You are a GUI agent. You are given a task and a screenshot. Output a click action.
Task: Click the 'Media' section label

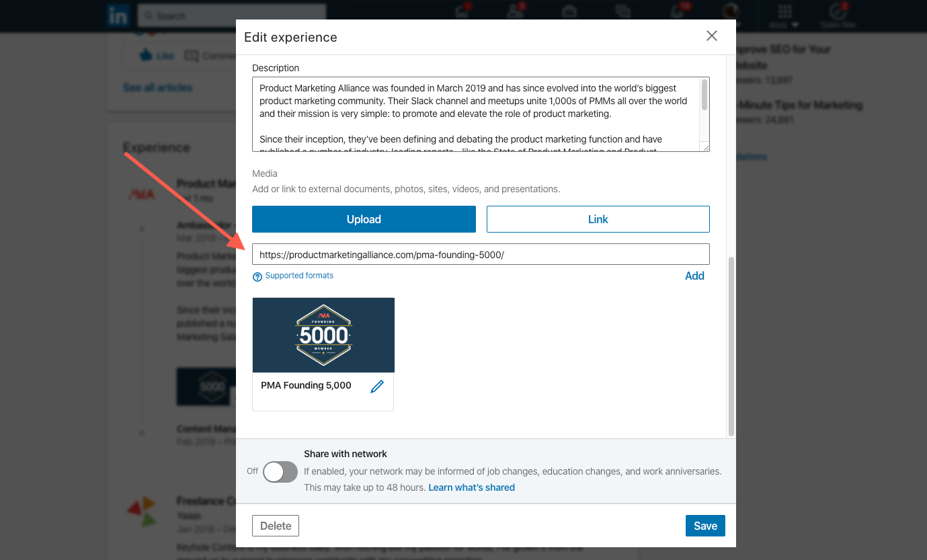pos(265,173)
